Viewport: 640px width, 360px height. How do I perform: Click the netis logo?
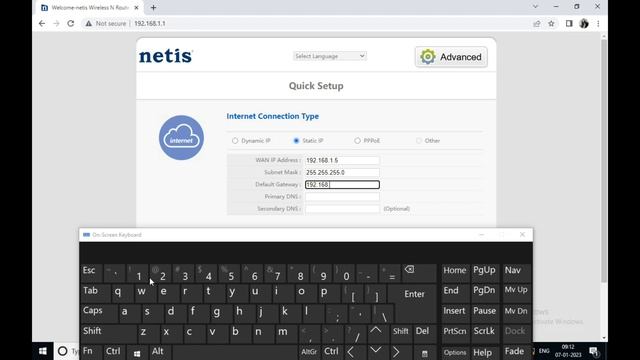point(166,56)
